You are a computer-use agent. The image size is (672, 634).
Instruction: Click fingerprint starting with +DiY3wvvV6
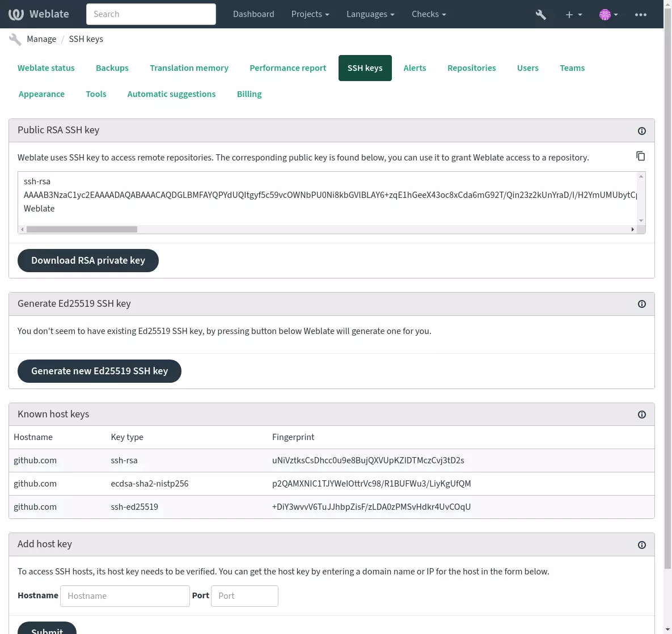tap(371, 506)
